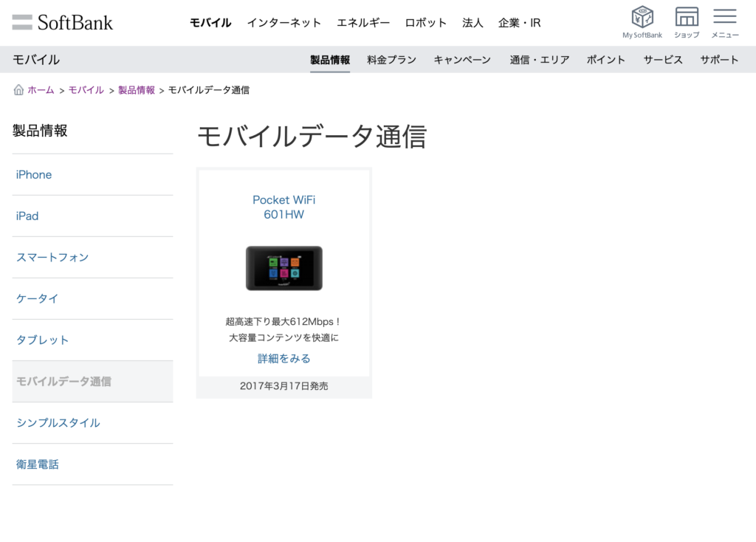
Task: Click the 超高速下り最大612Mbps! description text
Action: [x=284, y=322]
